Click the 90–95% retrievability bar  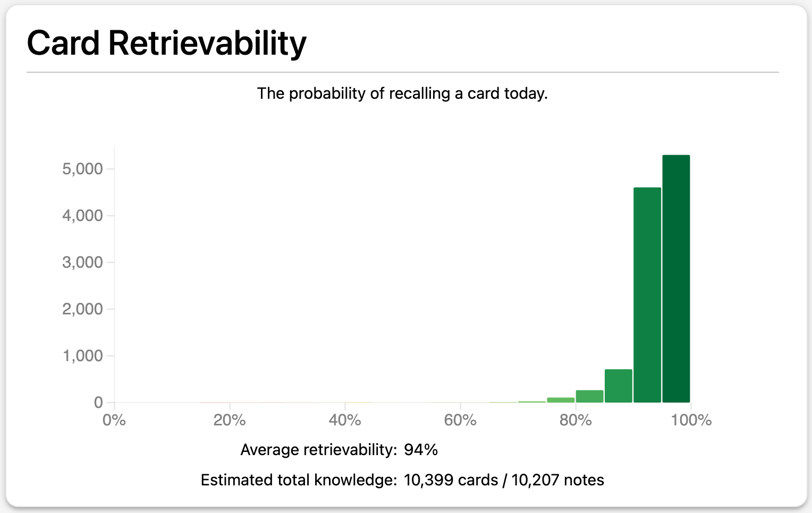(x=647, y=295)
